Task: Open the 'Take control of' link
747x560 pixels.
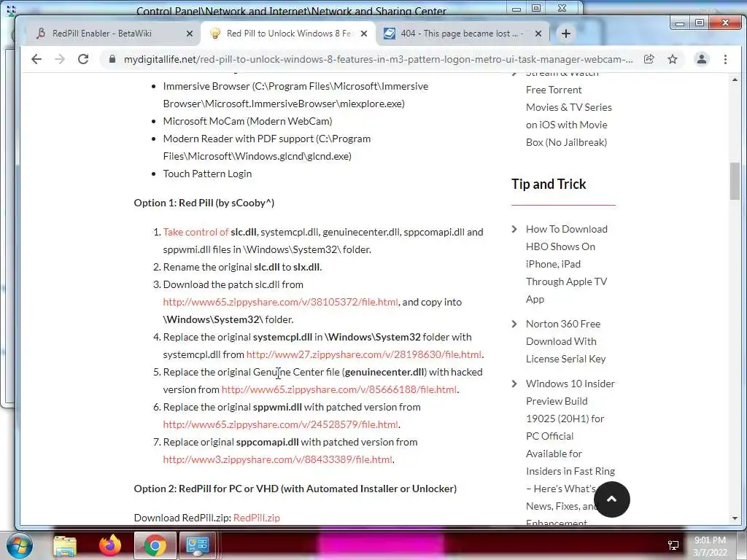Action: 196,232
